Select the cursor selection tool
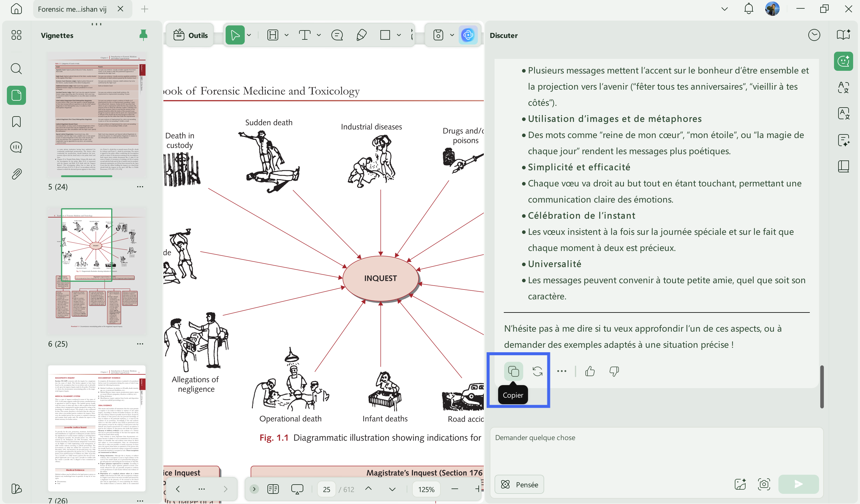Viewport: 860px width, 504px height. point(235,35)
